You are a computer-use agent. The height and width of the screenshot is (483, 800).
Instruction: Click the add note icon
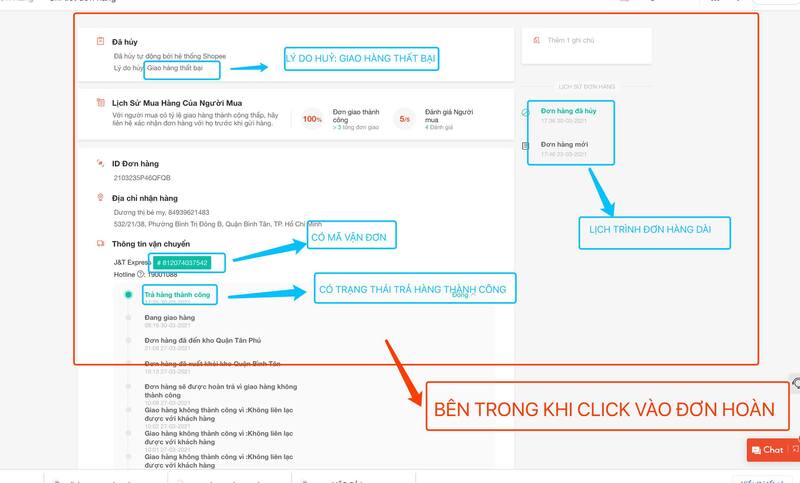point(534,41)
